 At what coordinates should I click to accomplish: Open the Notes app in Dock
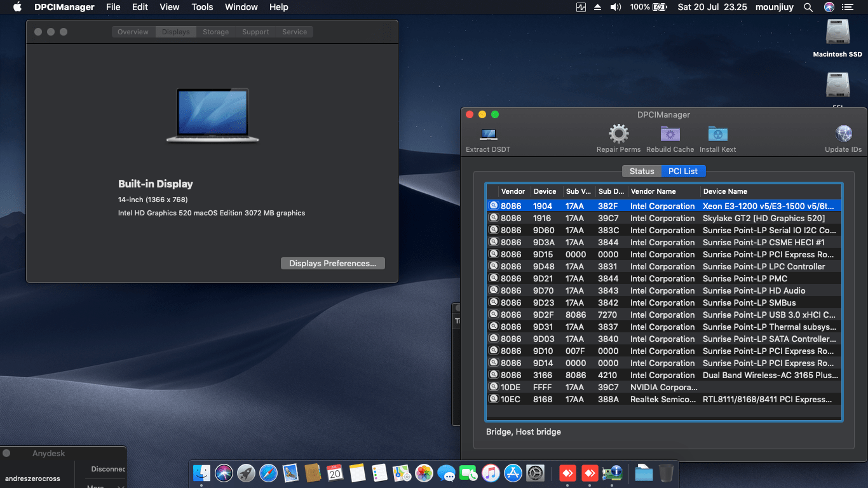357,473
